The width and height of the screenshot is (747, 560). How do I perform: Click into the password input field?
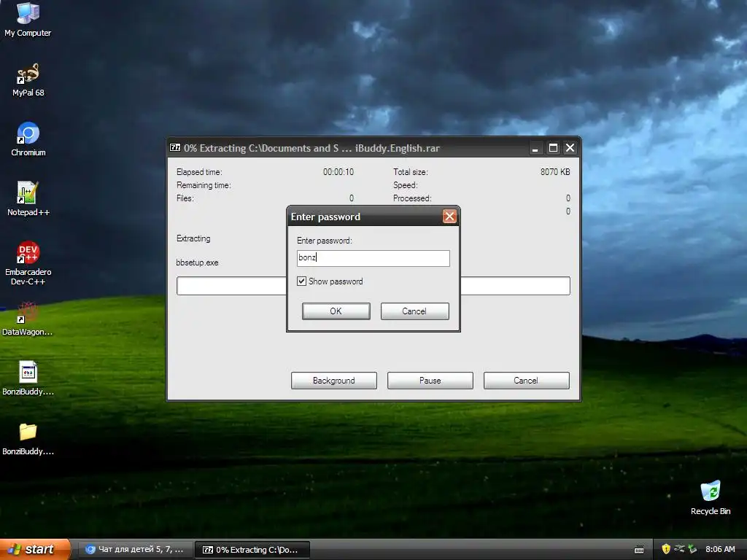[x=373, y=258]
